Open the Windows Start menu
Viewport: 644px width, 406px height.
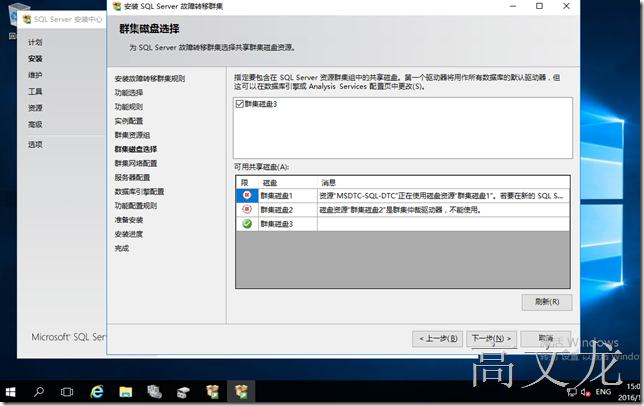click(11, 392)
